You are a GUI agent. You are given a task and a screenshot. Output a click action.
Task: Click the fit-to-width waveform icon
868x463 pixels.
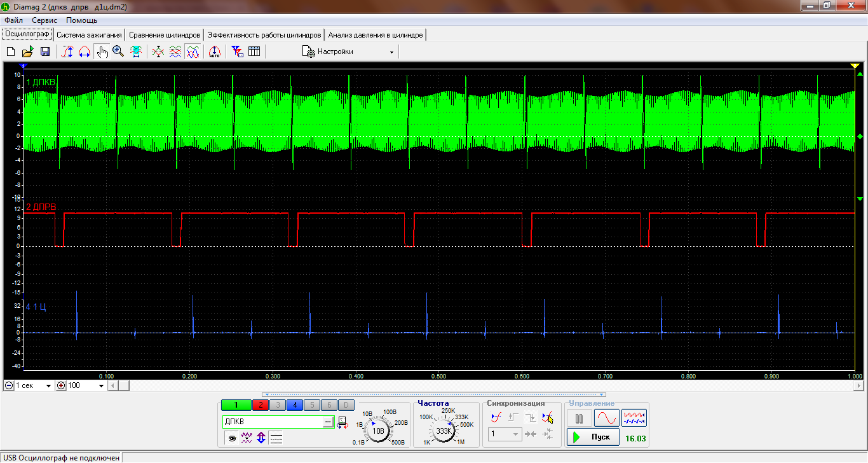point(135,52)
